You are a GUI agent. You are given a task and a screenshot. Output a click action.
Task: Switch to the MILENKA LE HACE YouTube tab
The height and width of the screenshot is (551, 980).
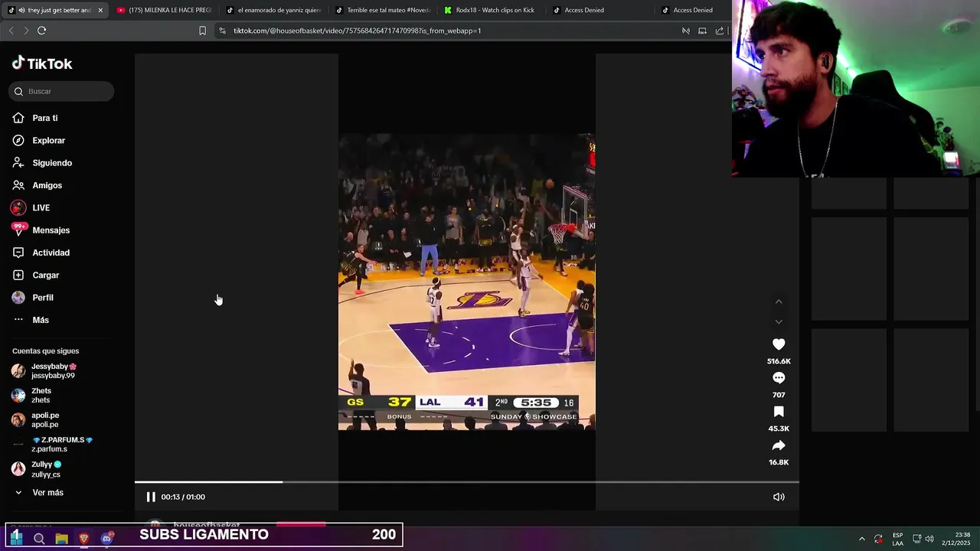pos(164,10)
